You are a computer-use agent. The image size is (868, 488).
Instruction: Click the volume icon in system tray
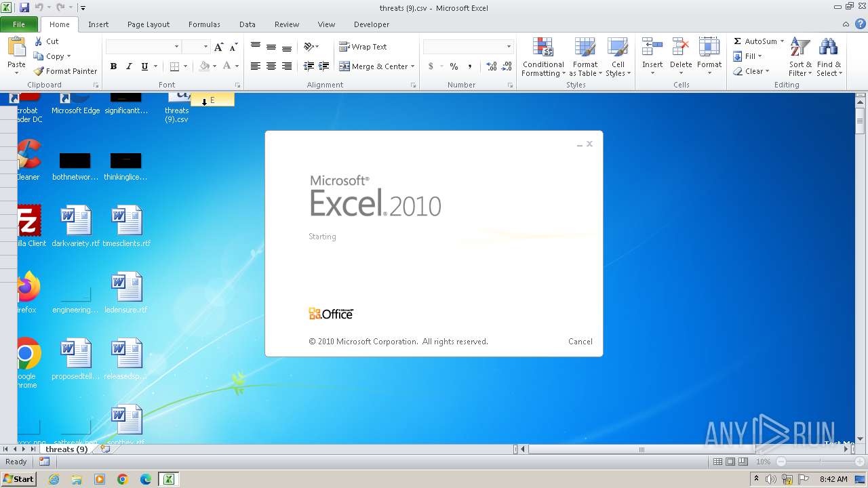coord(772,479)
